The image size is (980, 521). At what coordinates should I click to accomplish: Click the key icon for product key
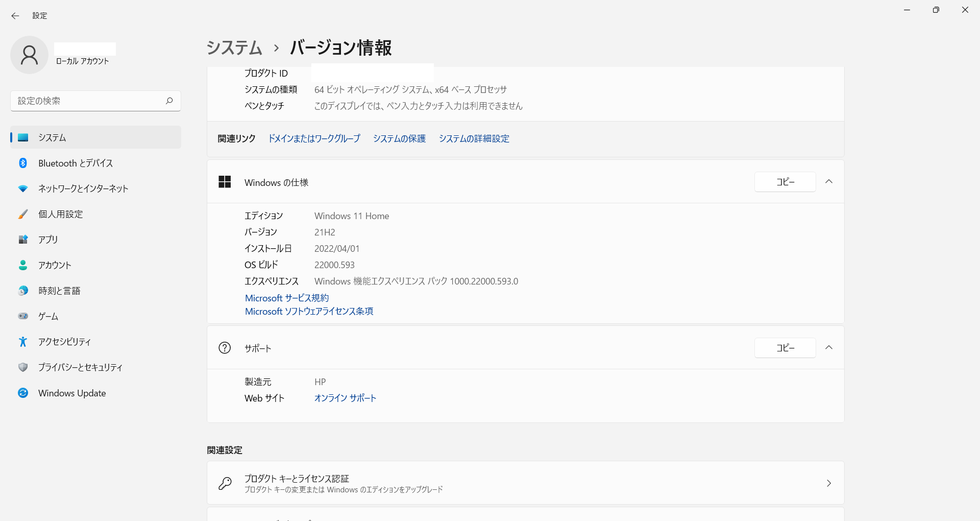[x=225, y=483]
